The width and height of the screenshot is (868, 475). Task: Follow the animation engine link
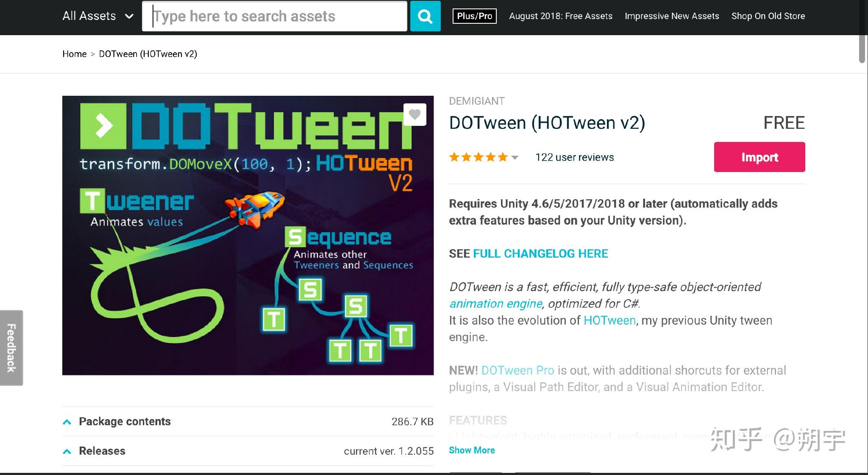[496, 304]
